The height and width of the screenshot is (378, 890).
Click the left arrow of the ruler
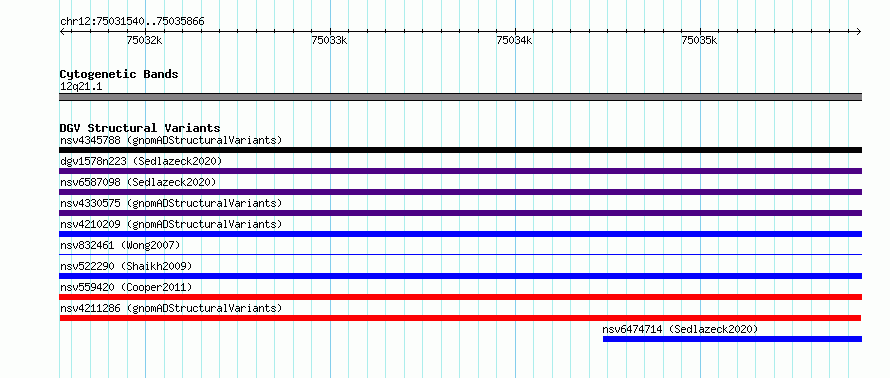(62, 31)
